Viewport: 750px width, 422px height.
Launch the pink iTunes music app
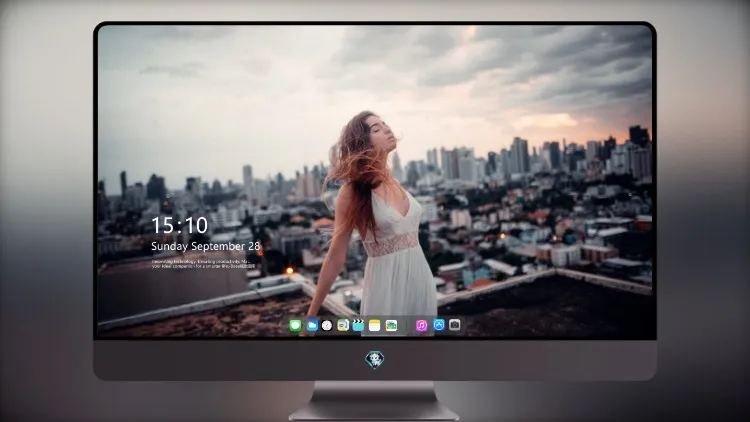(x=421, y=326)
